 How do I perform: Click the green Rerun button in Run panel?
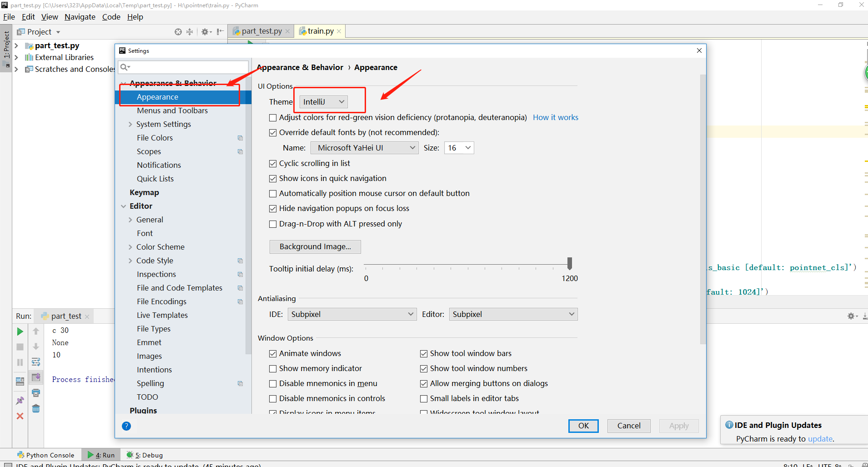[x=20, y=331]
